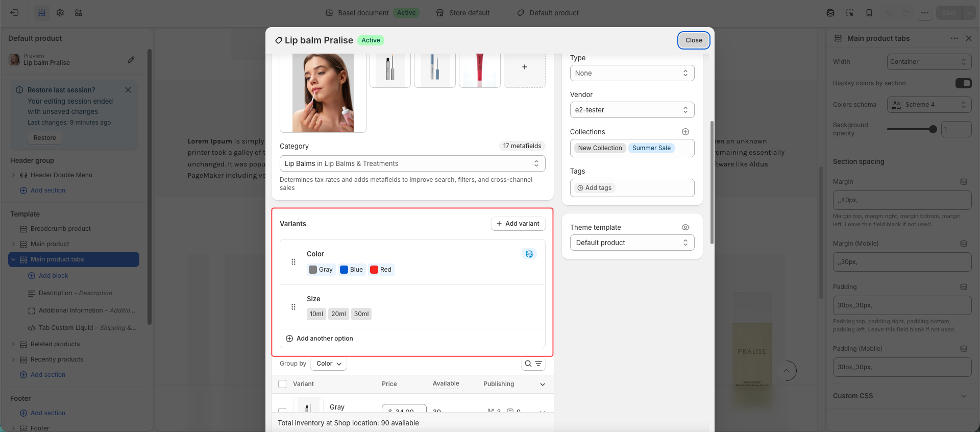The width and height of the screenshot is (980, 432).
Task: Click the add collection plus icon
Action: click(x=685, y=132)
